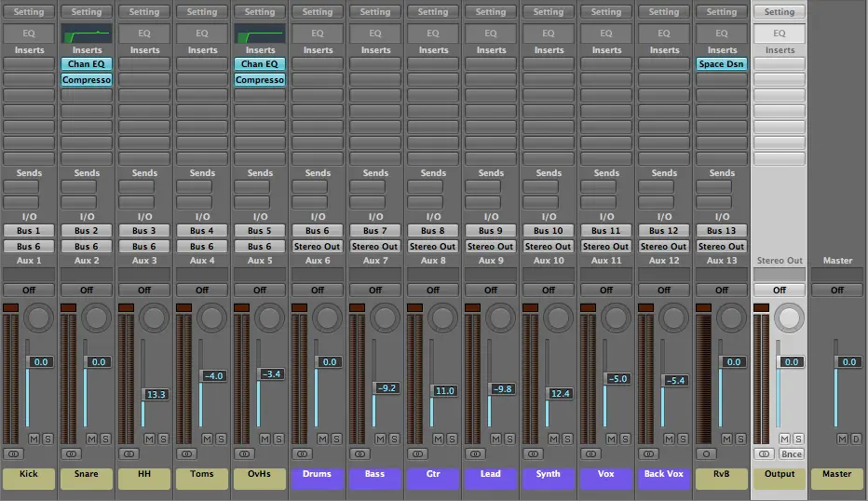
Task: Click the pan knob on Kick channel
Action: point(38,318)
